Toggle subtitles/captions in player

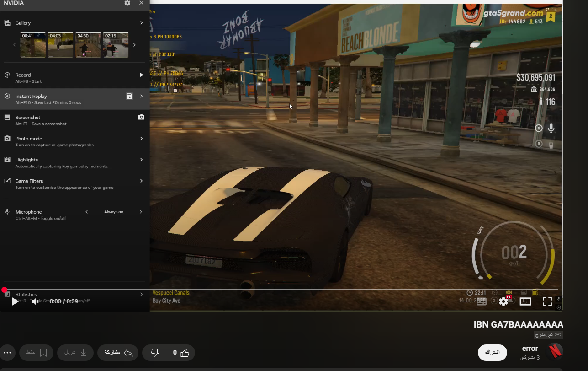(482, 301)
